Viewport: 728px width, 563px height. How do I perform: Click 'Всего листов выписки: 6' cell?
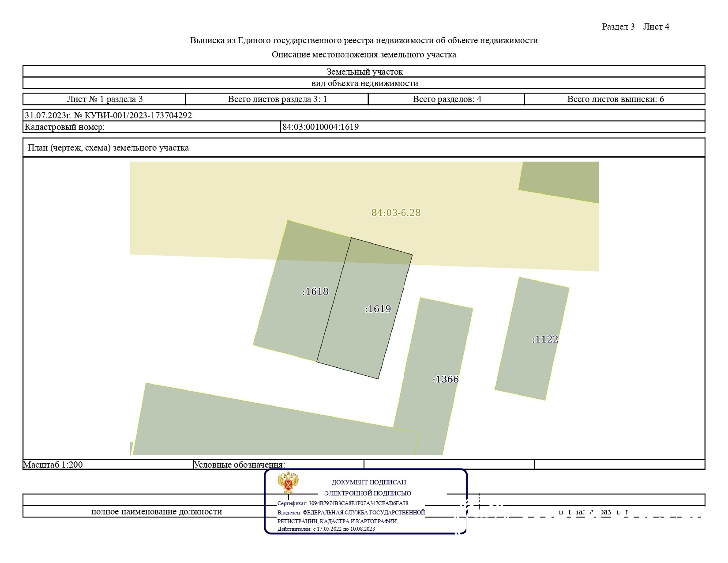[x=615, y=99]
